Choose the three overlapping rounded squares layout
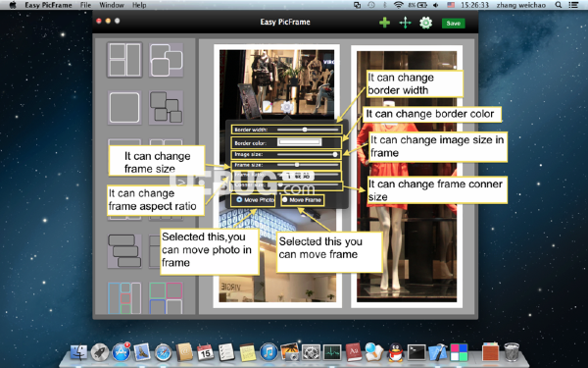The width and height of the screenshot is (588, 368). point(167,60)
